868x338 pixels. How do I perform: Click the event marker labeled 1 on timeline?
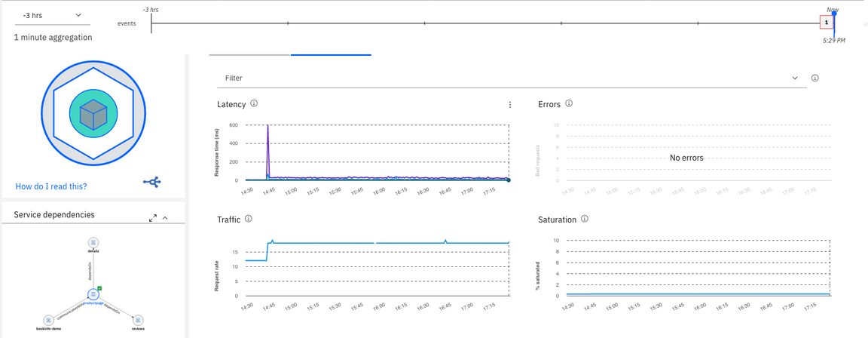click(x=827, y=23)
